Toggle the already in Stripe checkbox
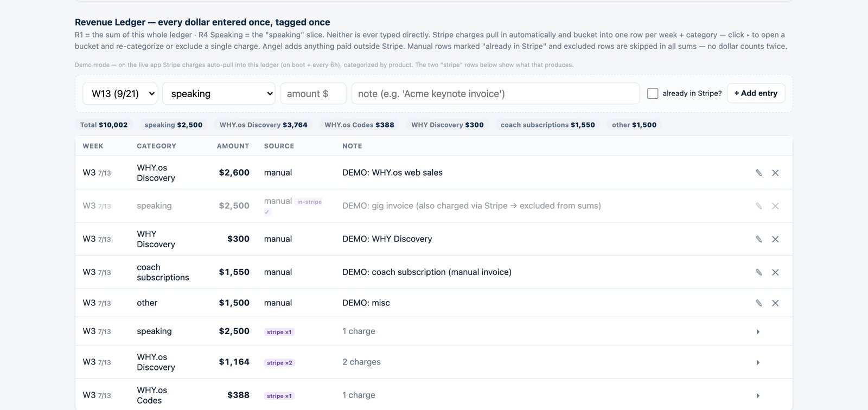868x410 pixels. click(x=653, y=93)
